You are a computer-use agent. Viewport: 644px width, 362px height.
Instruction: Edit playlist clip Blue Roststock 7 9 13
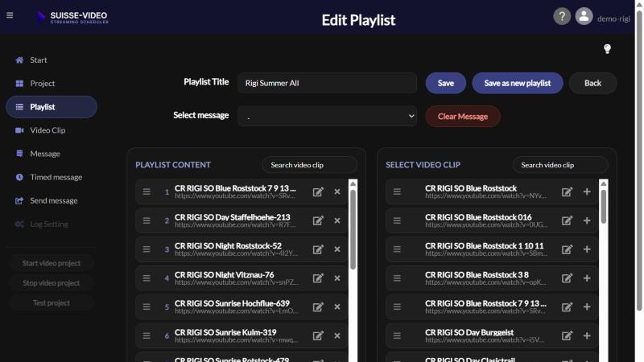(x=318, y=191)
